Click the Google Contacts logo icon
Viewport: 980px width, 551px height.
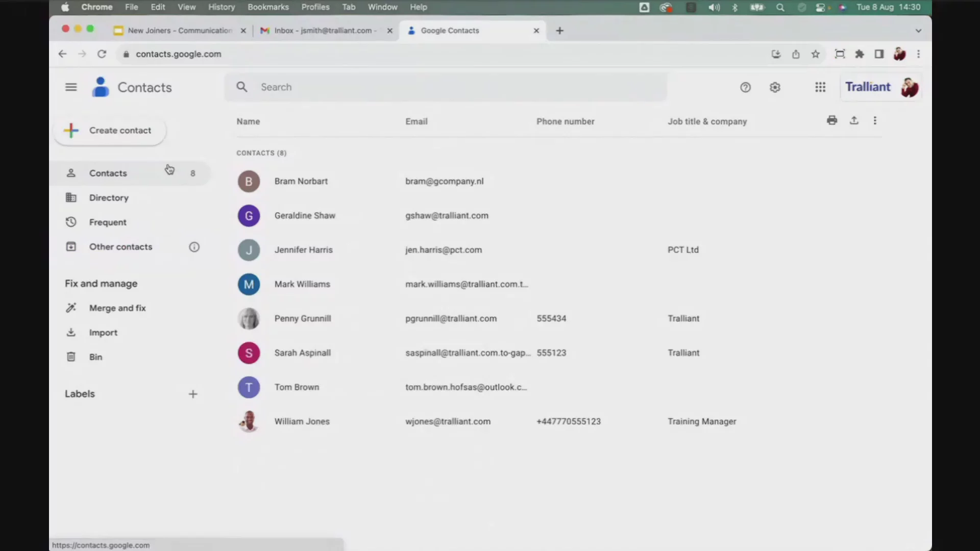pos(101,87)
